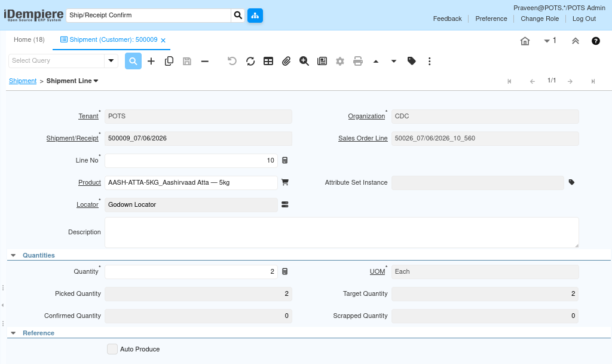
Task: Click the UOM label link
Action: pos(378,271)
